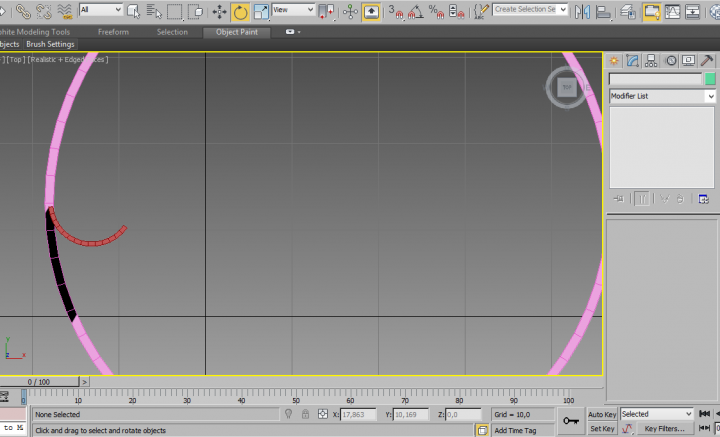Toggle the selection lock padlock
This screenshot has height=437, width=720.
(305, 414)
